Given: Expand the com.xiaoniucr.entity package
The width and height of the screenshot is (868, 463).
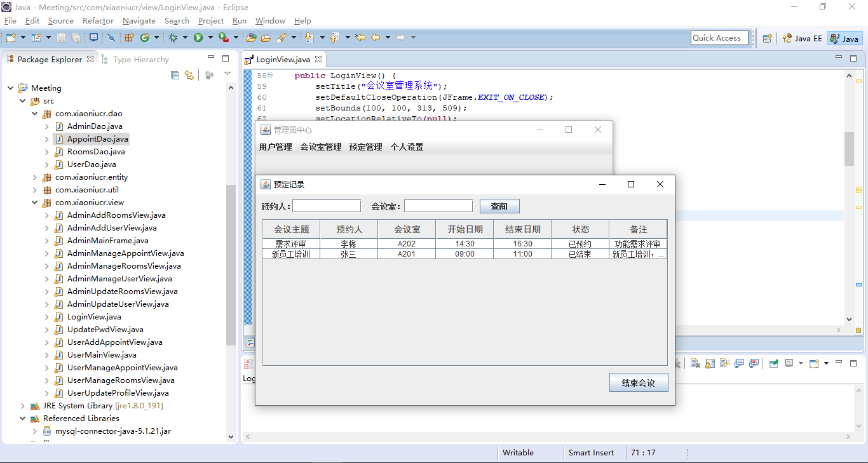Looking at the screenshot, I should pos(35,177).
